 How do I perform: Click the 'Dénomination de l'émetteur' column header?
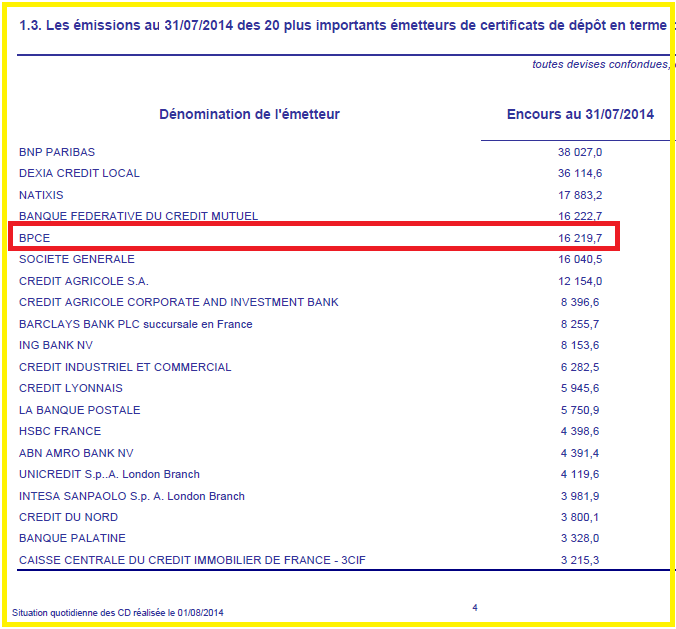(x=249, y=114)
